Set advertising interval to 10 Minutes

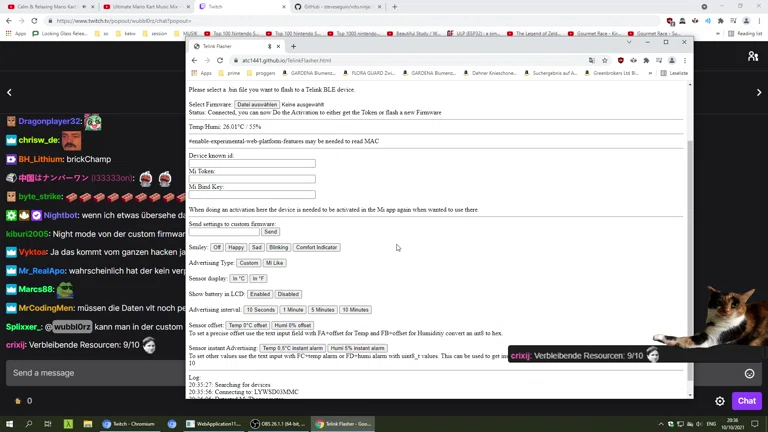pos(356,310)
